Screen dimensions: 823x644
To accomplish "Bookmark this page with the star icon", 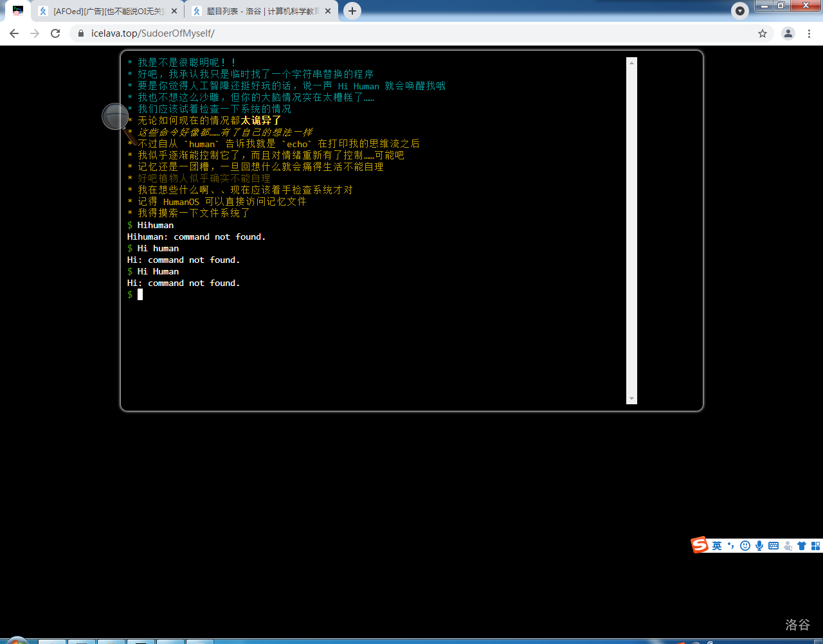I will (763, 33).
